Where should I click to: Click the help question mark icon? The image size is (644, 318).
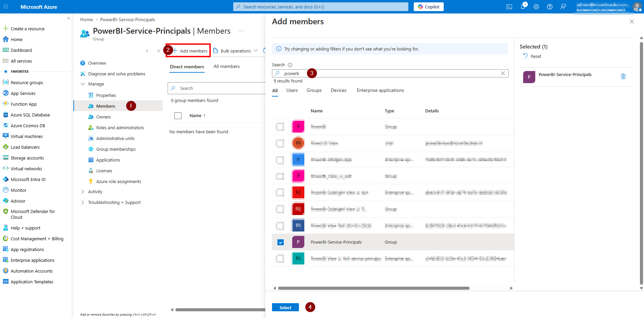pyautogui.click(x=550, y=7)
